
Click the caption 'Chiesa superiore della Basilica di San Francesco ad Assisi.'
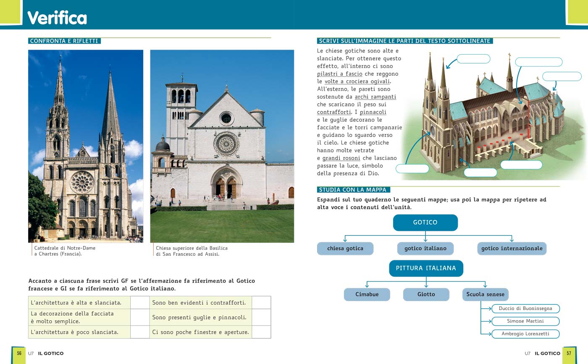192,251
